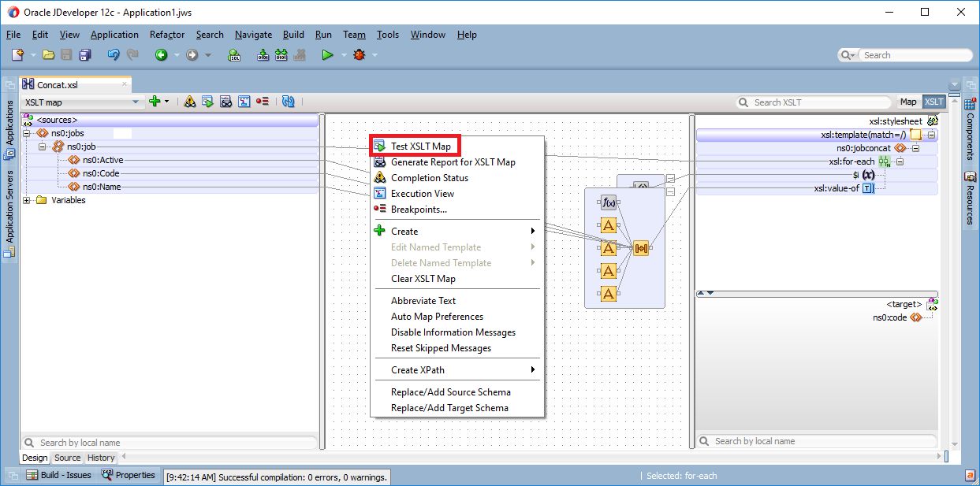
Task: Collapse the xsl:for-each node
Action: (900, 162)
